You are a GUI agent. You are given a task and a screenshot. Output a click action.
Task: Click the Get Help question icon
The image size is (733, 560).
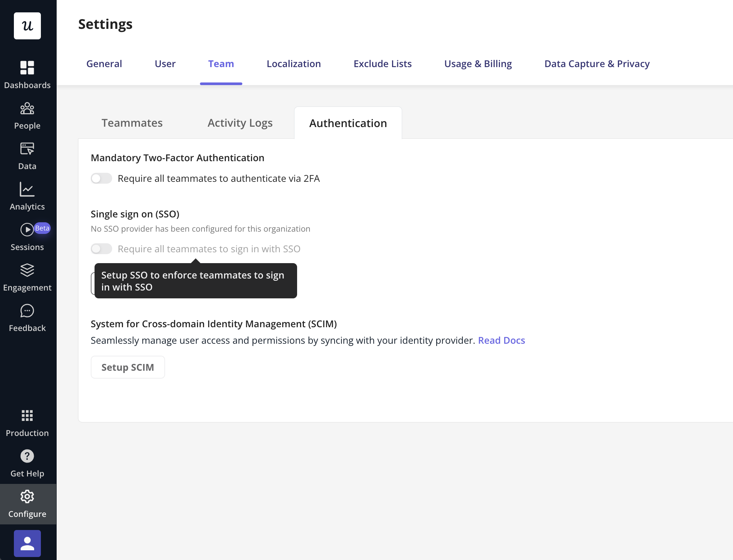click(27, 456)
